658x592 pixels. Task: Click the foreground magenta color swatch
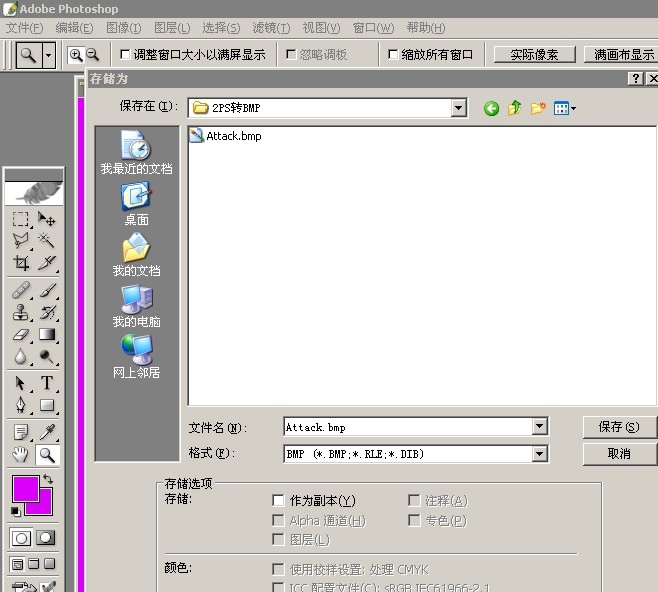[x=26, y=489]
